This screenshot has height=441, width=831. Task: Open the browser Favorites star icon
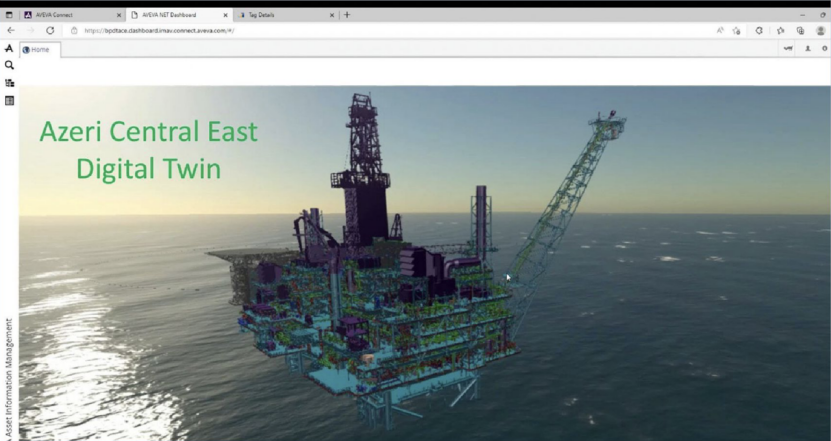pyautogui.click(x=781, y=31)
